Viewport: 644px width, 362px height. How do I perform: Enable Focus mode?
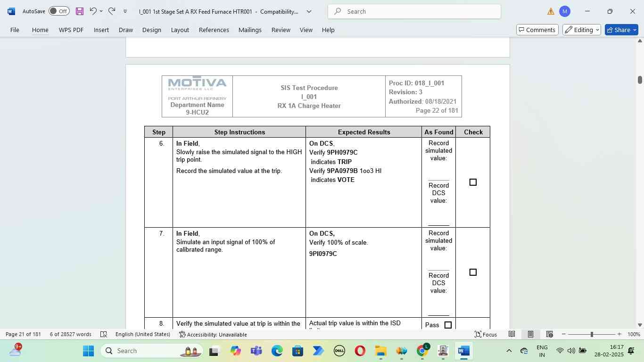(486, 334)
